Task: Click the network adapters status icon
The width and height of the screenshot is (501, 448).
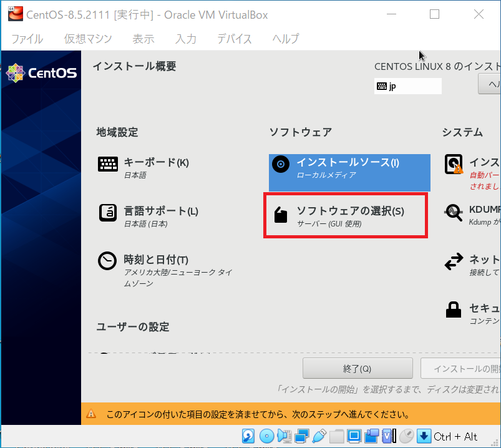Action: (x=301, y=436)
